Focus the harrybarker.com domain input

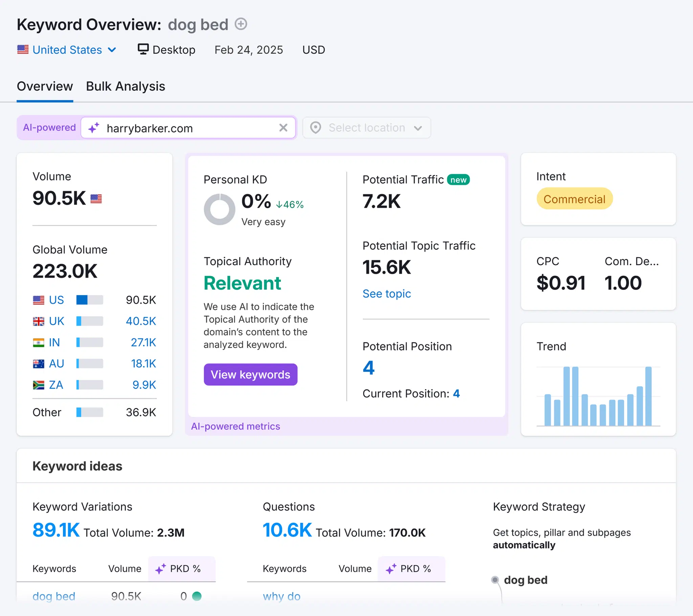(x=188, y=128)
